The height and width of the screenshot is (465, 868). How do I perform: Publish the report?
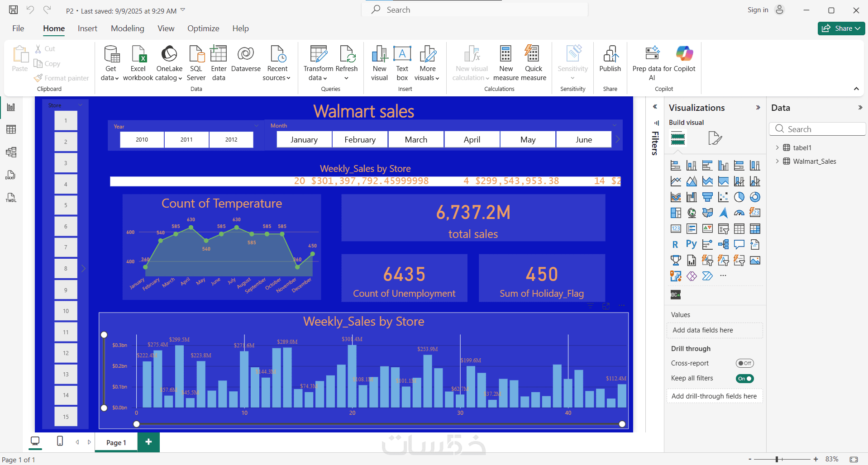pos(610,59)
